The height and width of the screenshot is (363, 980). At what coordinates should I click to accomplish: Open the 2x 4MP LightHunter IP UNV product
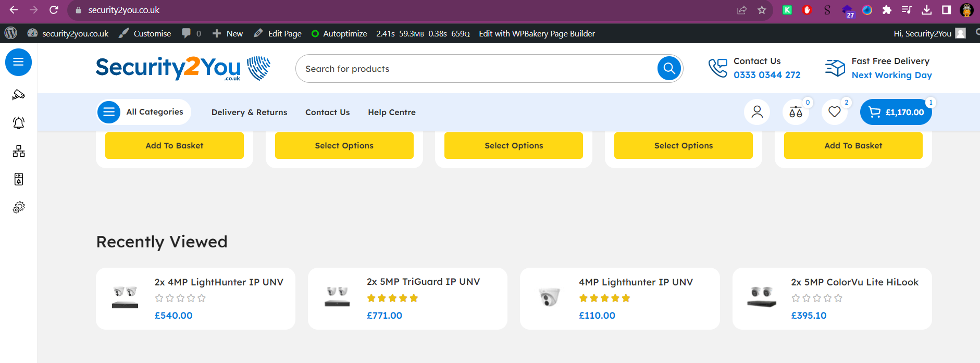click(219, 282)
